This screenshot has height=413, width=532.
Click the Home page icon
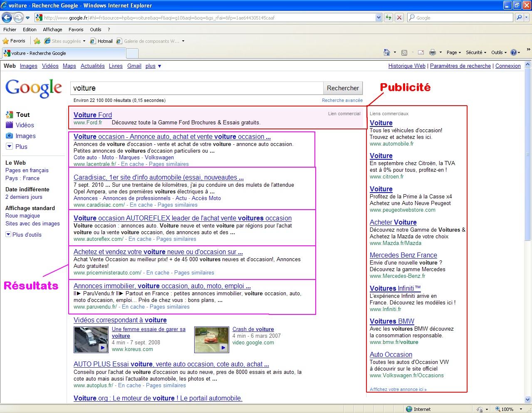point(387,52)
